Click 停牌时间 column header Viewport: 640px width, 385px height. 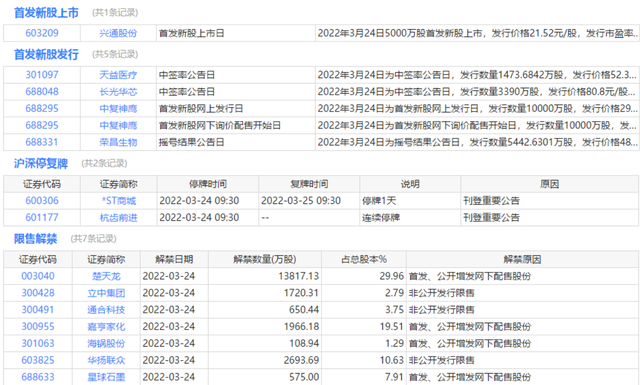208,184
